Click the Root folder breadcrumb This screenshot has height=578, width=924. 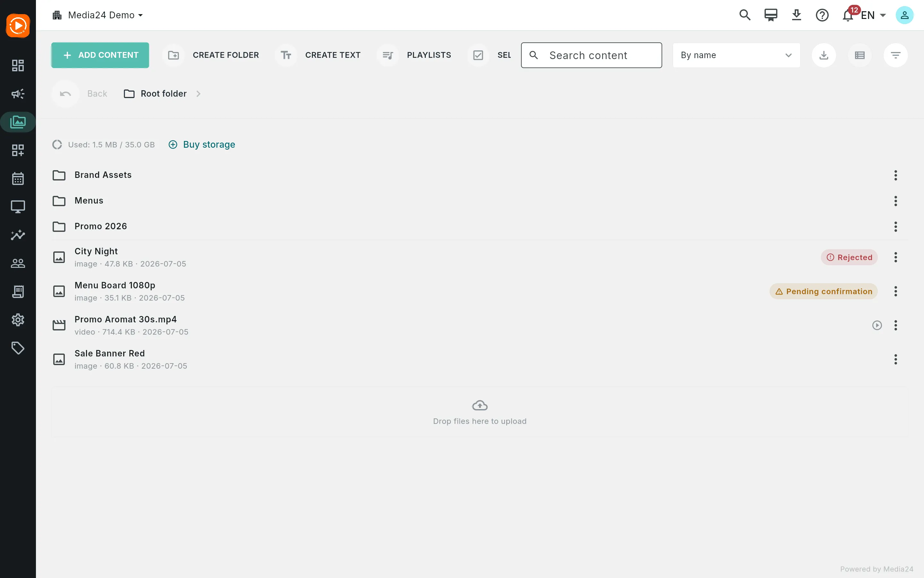tap(155, 94)
